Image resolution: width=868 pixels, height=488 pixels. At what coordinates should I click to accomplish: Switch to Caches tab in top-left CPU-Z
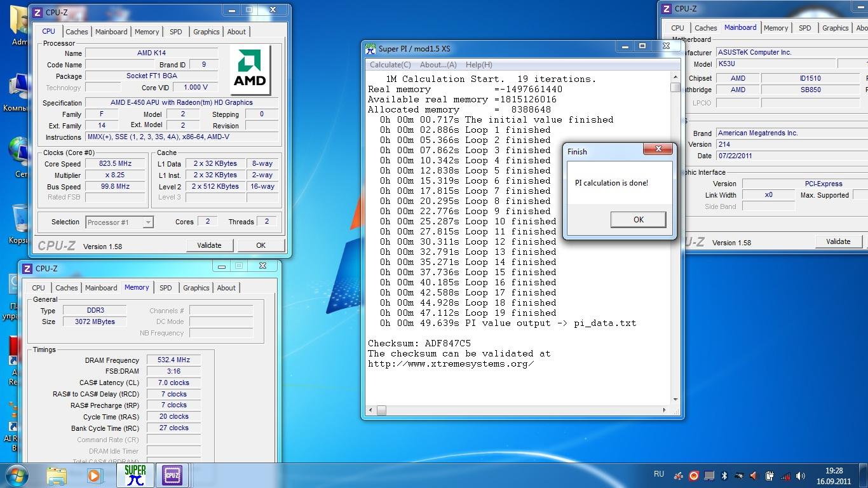click(x=77, y=32)
